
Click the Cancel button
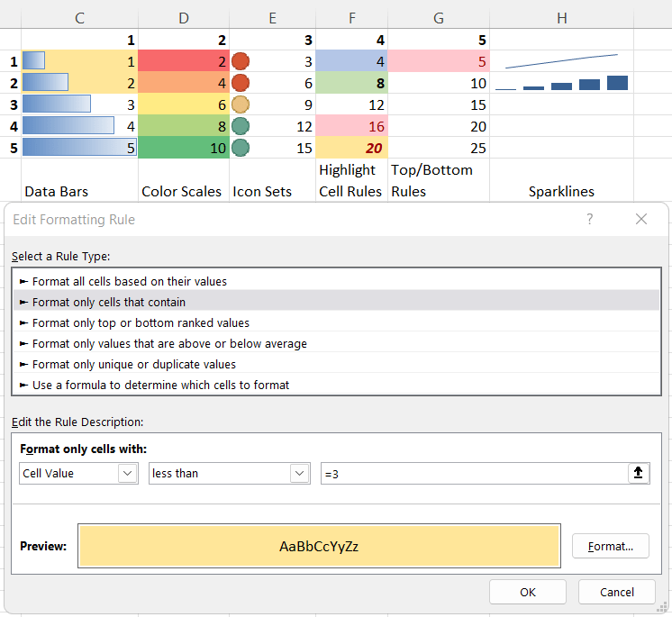(617, 592)
